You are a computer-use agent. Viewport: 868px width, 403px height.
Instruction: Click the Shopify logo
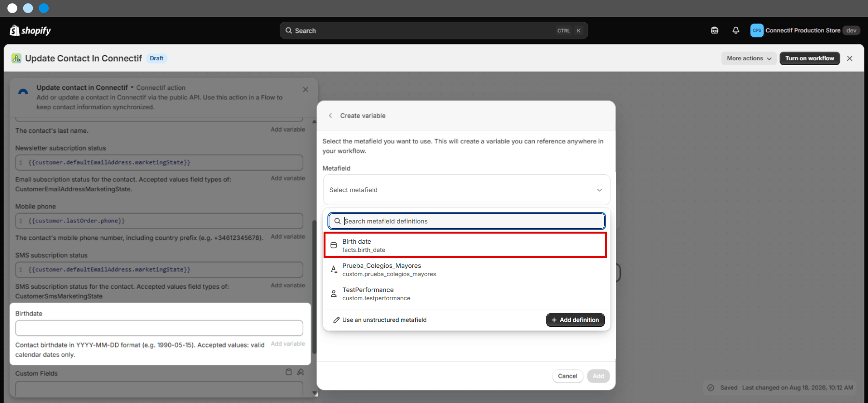tap(30, 30)
